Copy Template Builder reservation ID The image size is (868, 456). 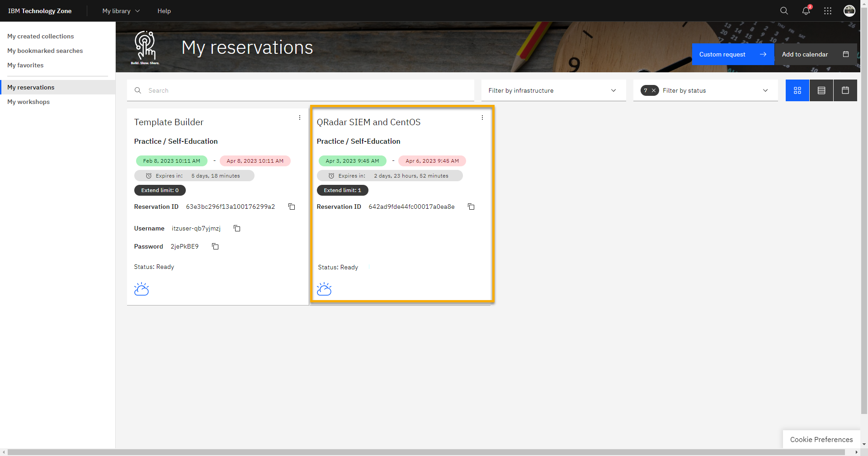coord(292,207)
